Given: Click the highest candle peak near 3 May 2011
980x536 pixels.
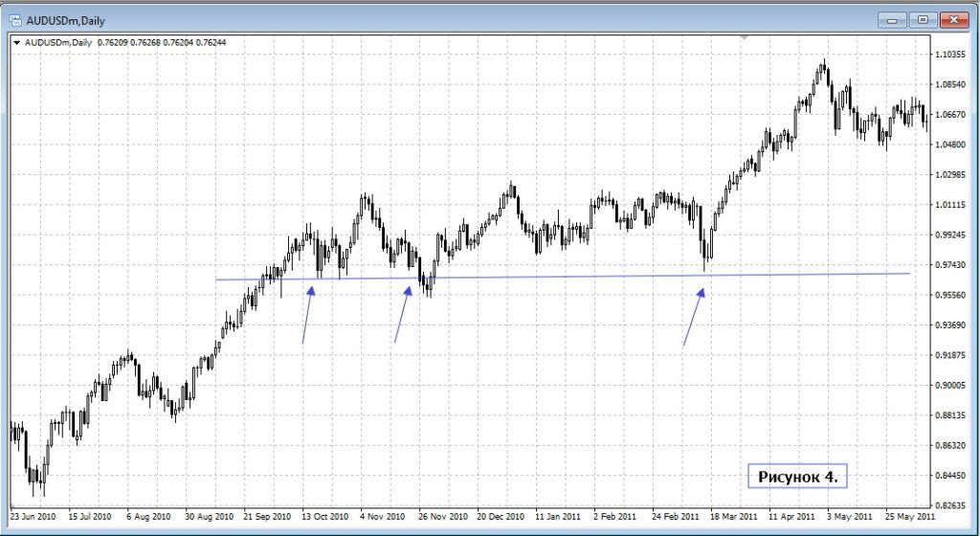Looking at the screenshot, I should click(x=823, y=65).
